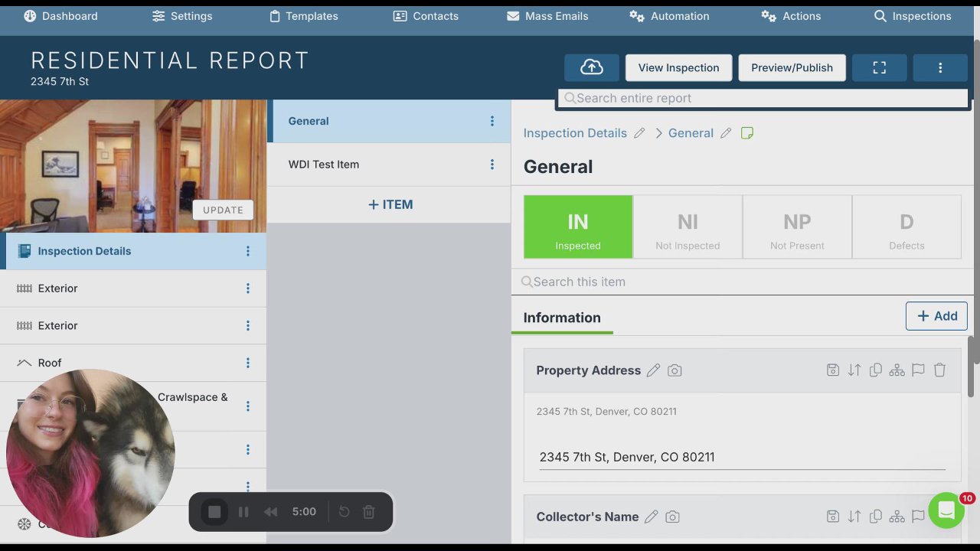Screen dimensions: 980x551
Task: Open WDI Test Item three-dot menu
Action: [492, 165]
